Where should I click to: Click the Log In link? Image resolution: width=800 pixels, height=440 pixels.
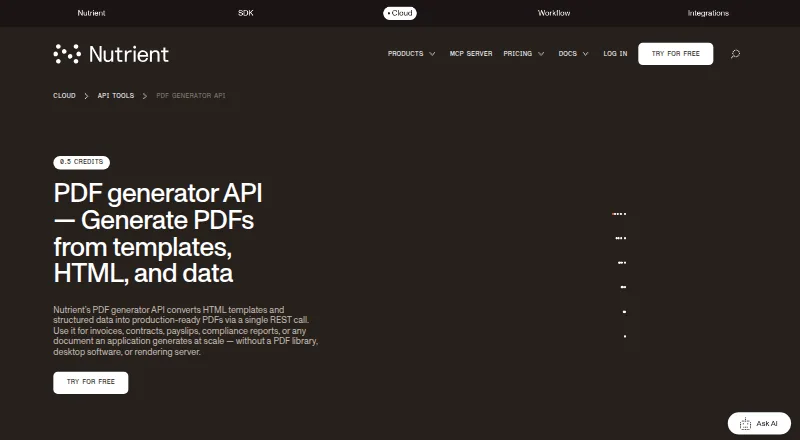615,54
